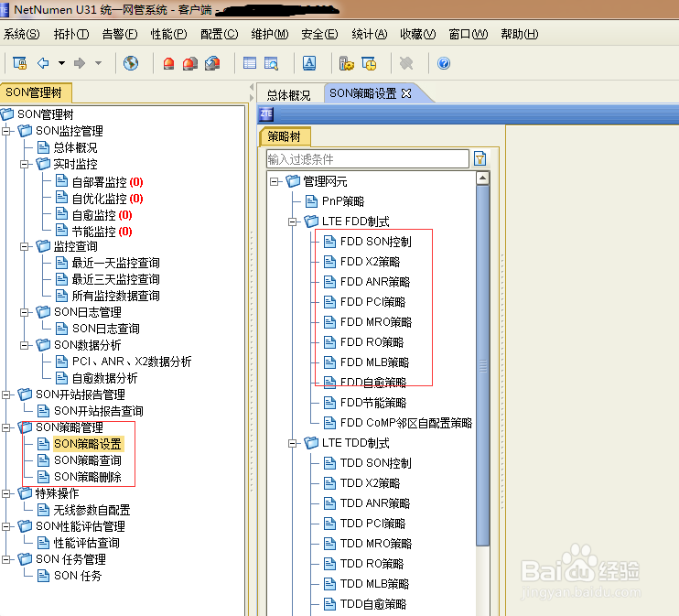The image size is (679, 616).
Task: Click the policy tree scroll up arrow
Action: pyautogui.click(x=483, y=178)
